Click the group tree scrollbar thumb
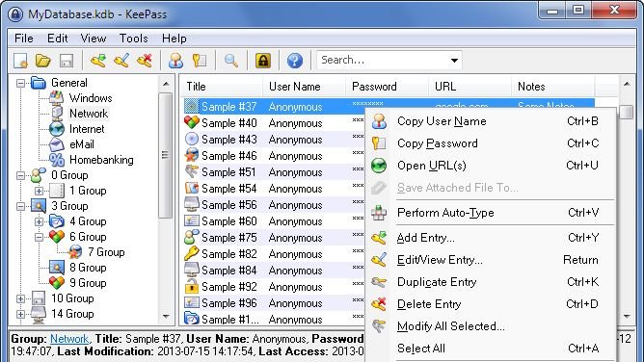 (x=165, y=155)
